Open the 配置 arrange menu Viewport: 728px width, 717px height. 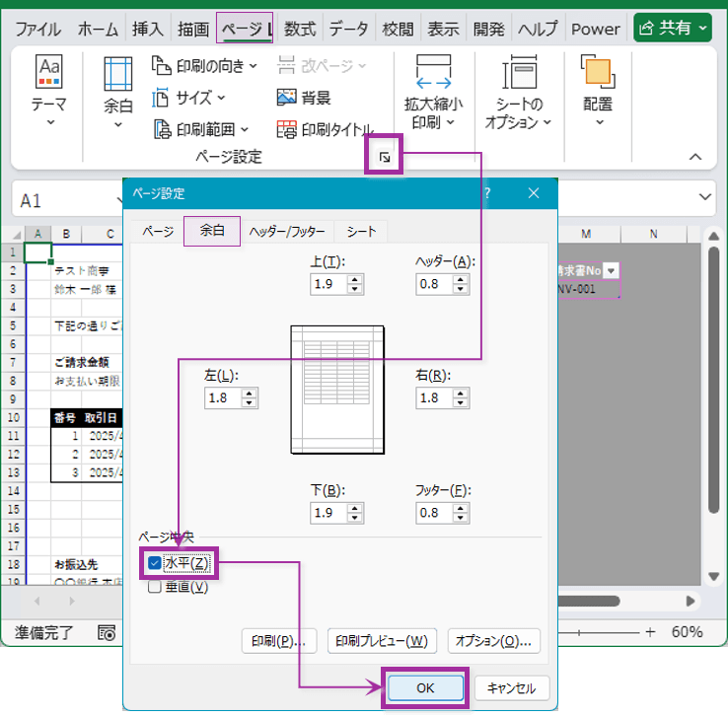click(598, 91)
